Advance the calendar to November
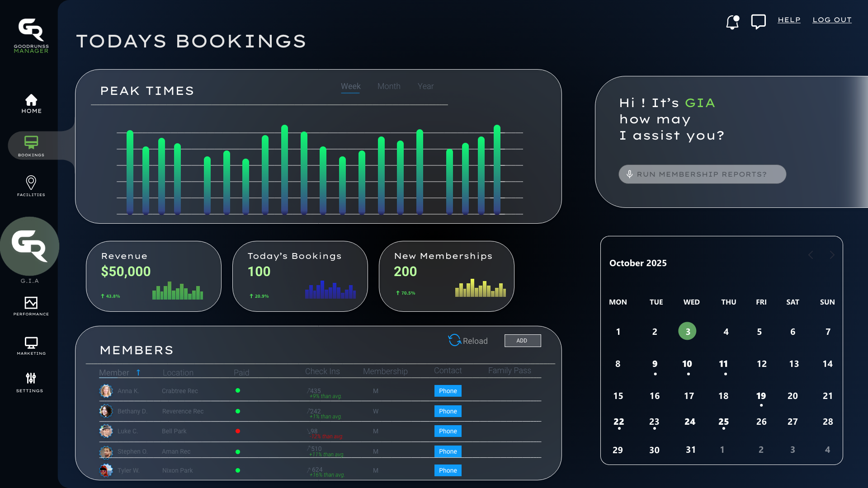This screenshot has height=488, width=868. (832, 255)
